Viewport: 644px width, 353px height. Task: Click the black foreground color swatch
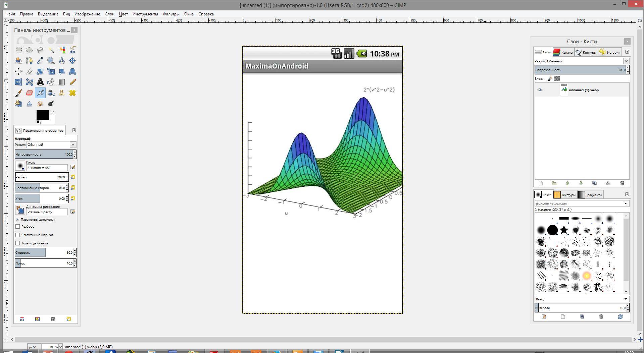point(42,115)
